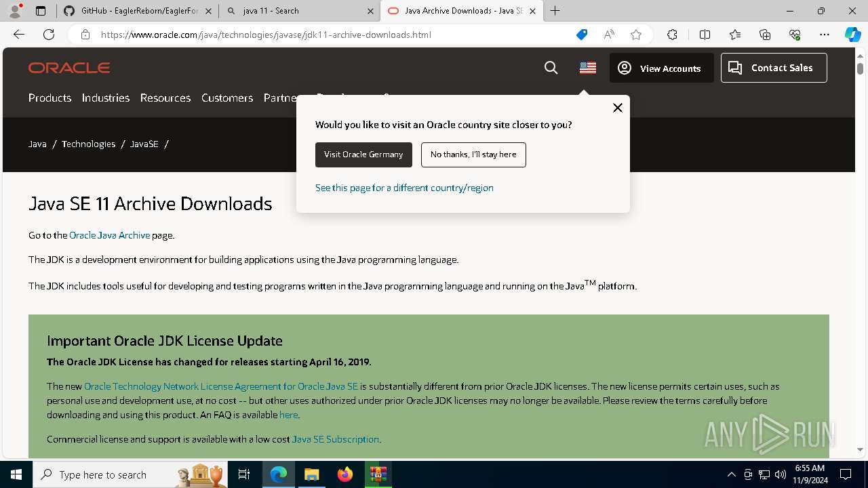Select the US flag country selector
This screenshot has width=868, height=488.
tap(588, 68)
